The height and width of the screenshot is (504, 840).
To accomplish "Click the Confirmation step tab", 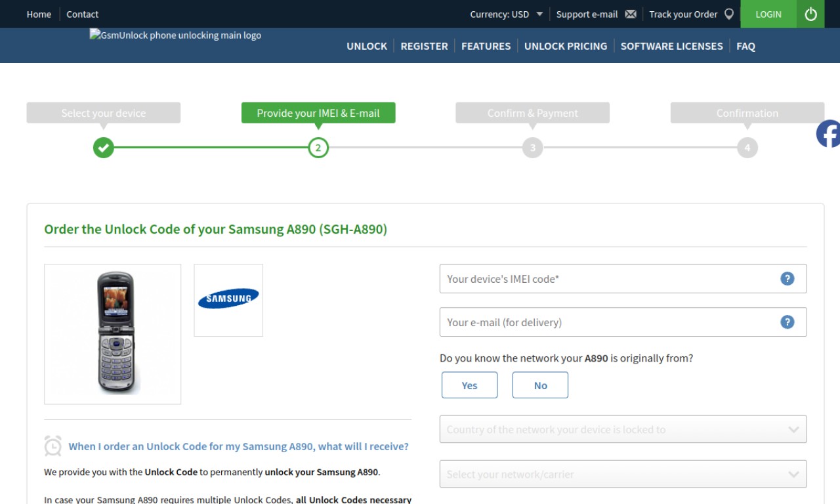I will coord(747,113).
